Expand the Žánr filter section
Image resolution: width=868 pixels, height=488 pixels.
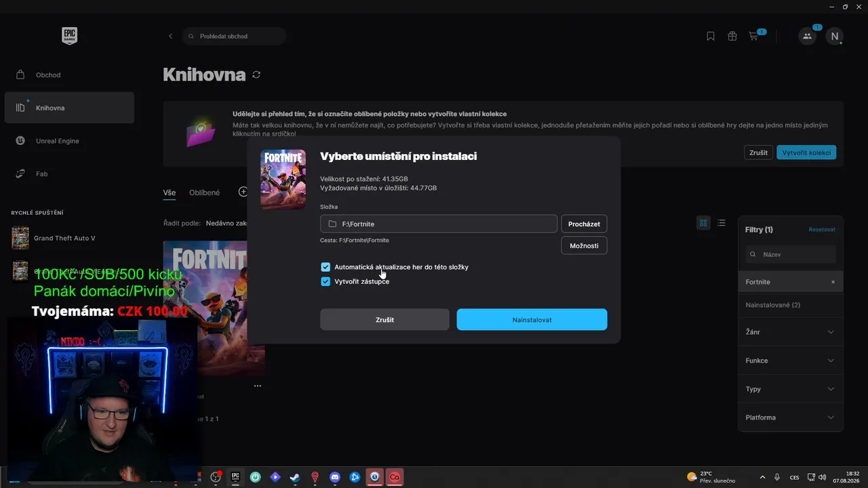(x=791, y=332)
